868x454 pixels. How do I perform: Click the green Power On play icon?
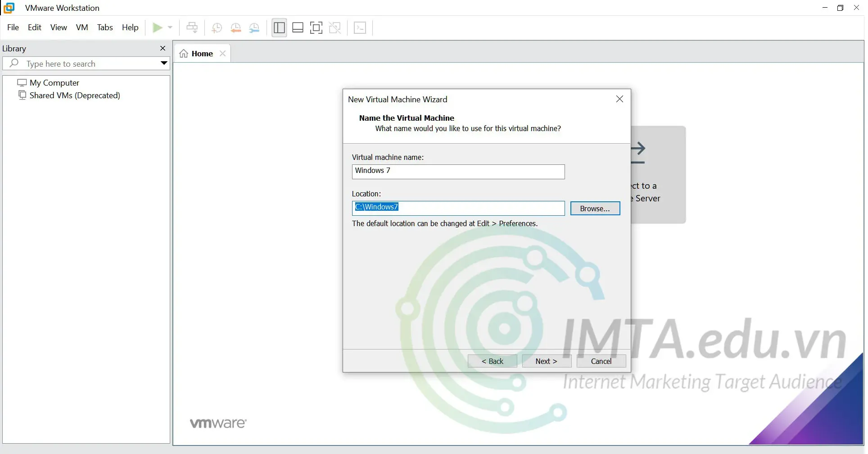point(157,28)
